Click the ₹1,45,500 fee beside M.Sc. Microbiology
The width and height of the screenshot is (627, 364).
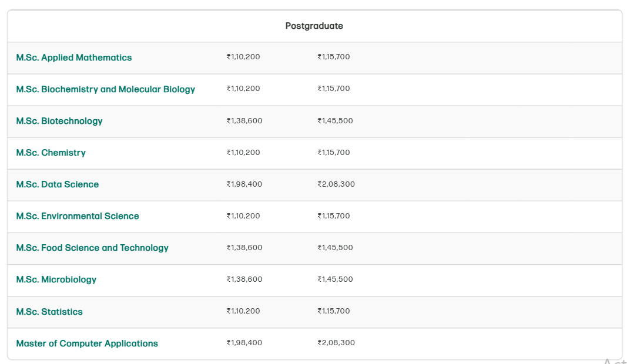pyautogui.click(x=336, y=279)
